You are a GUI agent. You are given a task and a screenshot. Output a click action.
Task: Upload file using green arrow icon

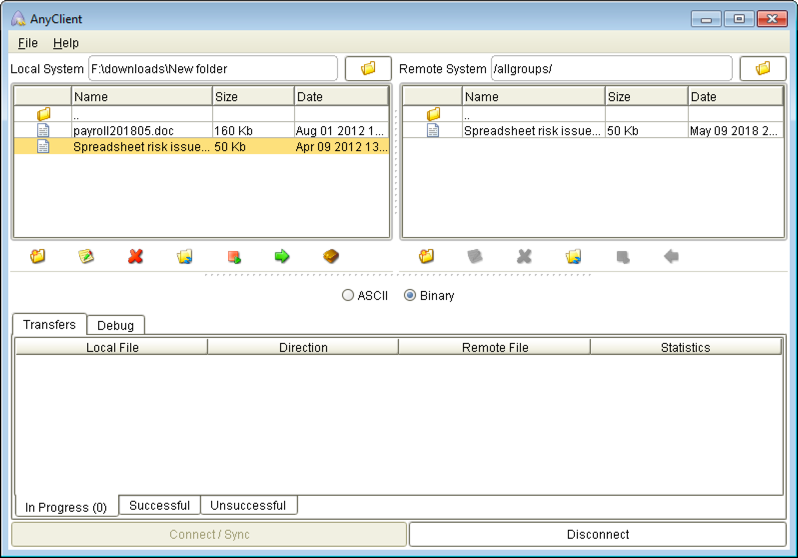click(282, 256)
